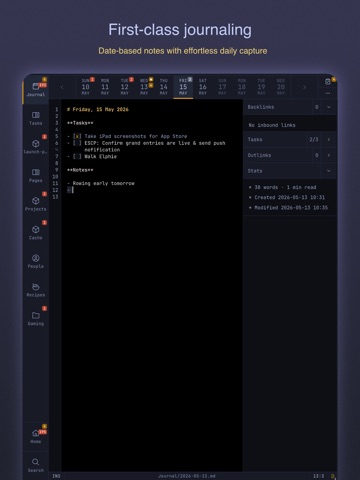The width and height of the screenshot is (360, 480).
Task: Open the Pages section in sidebar
Action: 36,175
